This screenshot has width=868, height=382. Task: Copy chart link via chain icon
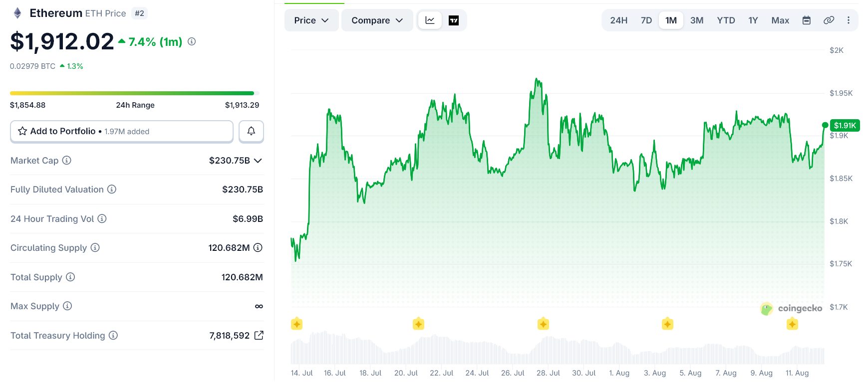(829, 20)
